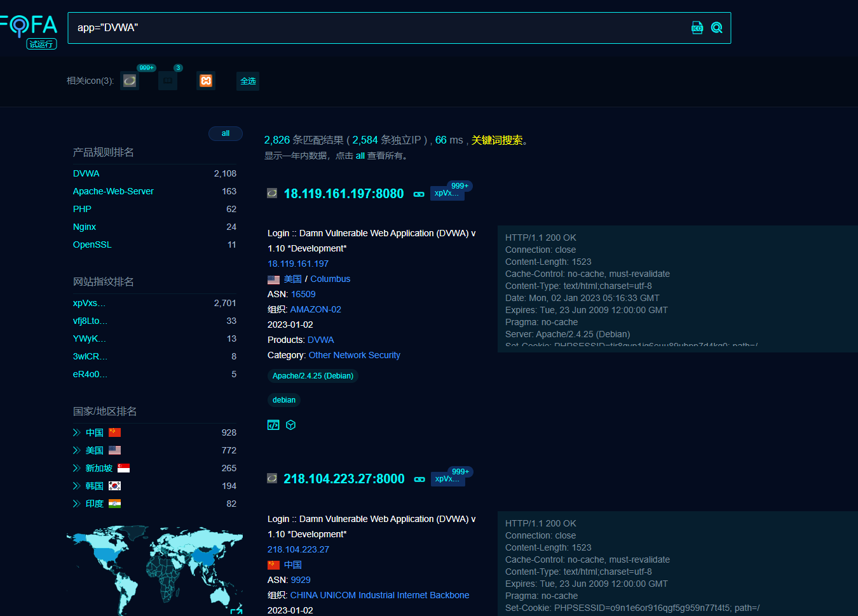Click 印度 country name in ranking
Image resolution: width=858 pixels, height=616 pixels.
coord(95,504)
